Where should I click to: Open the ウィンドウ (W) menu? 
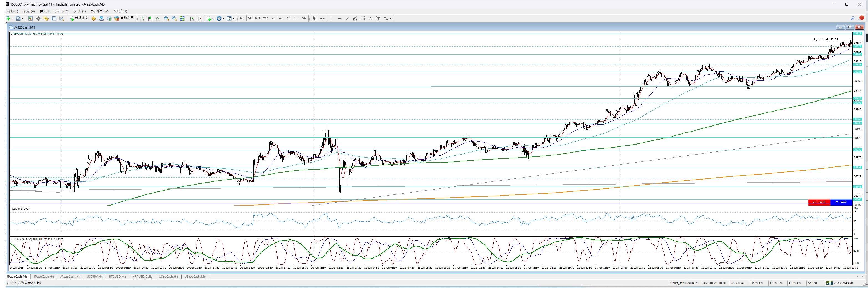click(100, 11)
